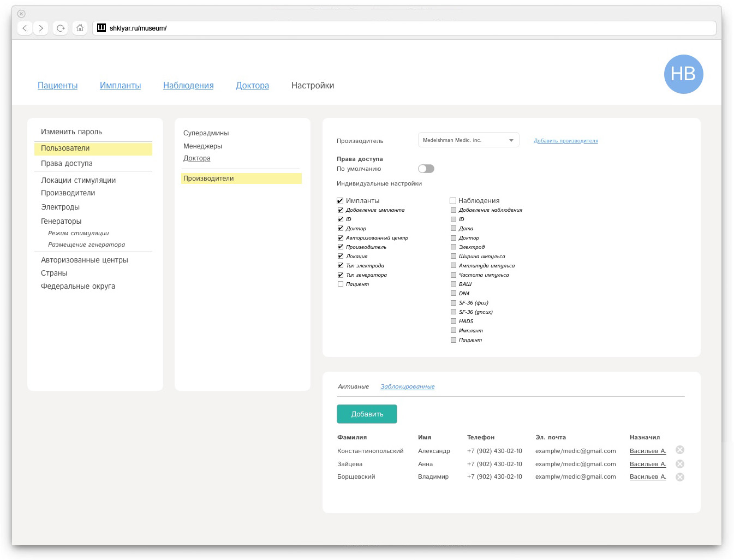Open Электроды sidebar item
This screenshot has height=560, width=734.
pos(60,207)
